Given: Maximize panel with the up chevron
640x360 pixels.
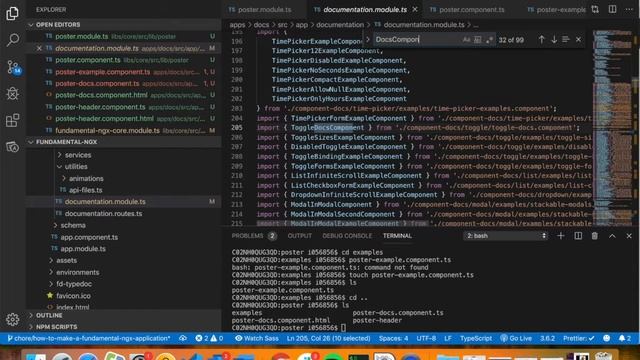Looking at the screenshot, I should click(612, 236).
